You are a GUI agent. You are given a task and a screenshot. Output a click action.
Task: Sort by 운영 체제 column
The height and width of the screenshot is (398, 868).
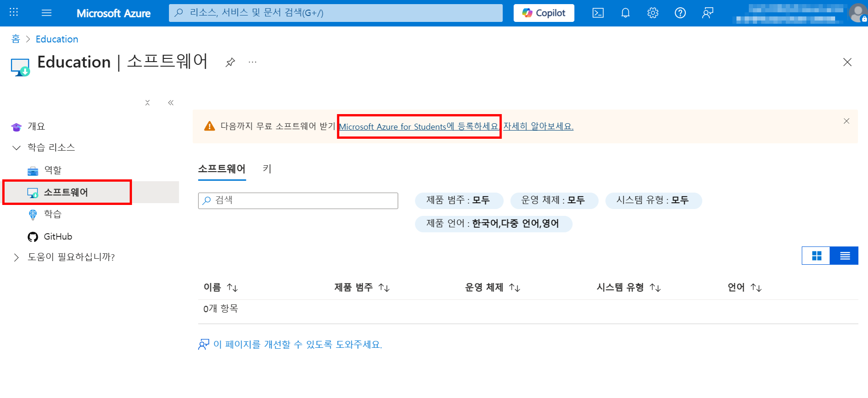[x=492, y=288]
